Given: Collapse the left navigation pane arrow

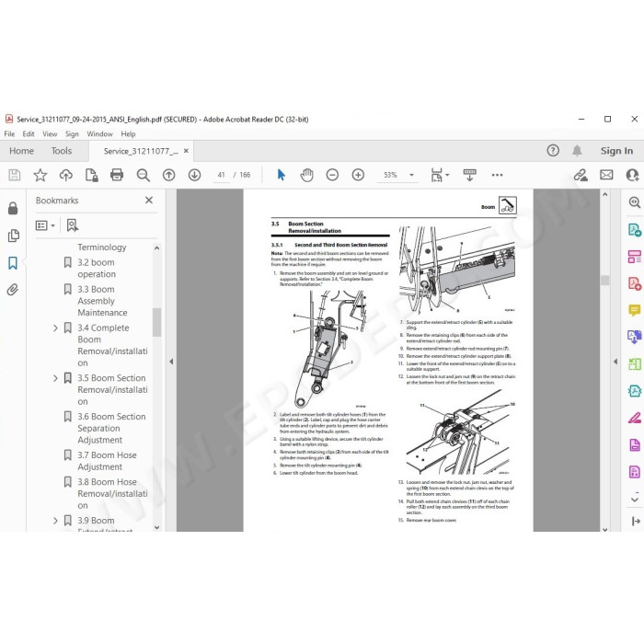Looking at the screenshot, I should point(171,362).
